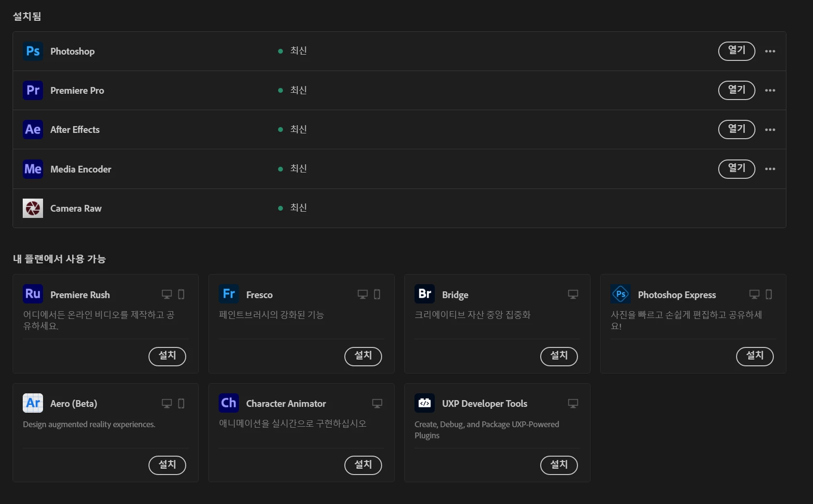Click the Aero (Beta) Ar icon
The image size is (813, 504).
33,403
